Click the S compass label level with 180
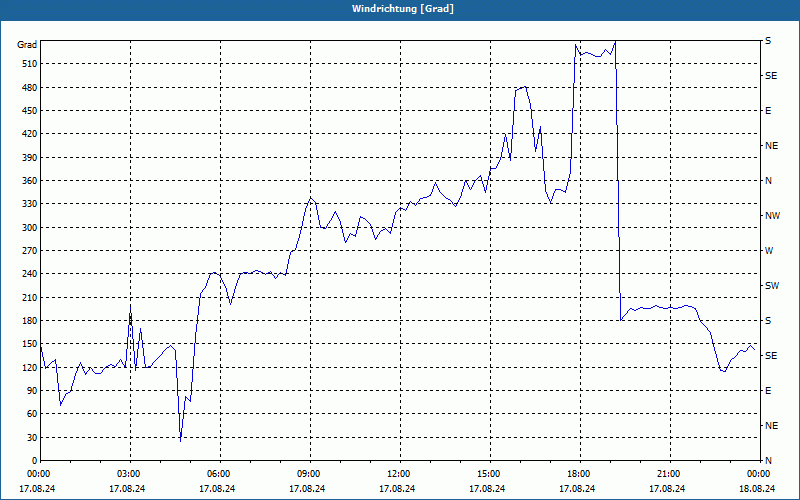The image size is (800, 500). (768, 321)
